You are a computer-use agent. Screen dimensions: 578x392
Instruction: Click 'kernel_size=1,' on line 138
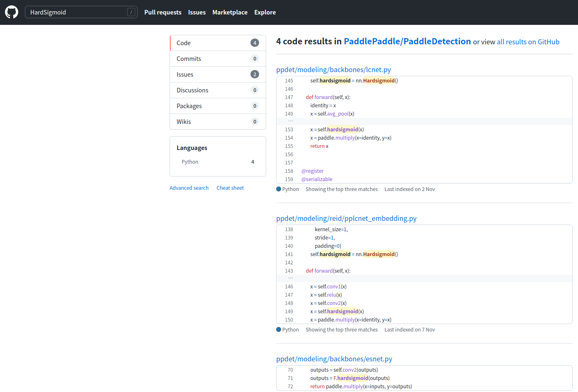click(331, 230)
